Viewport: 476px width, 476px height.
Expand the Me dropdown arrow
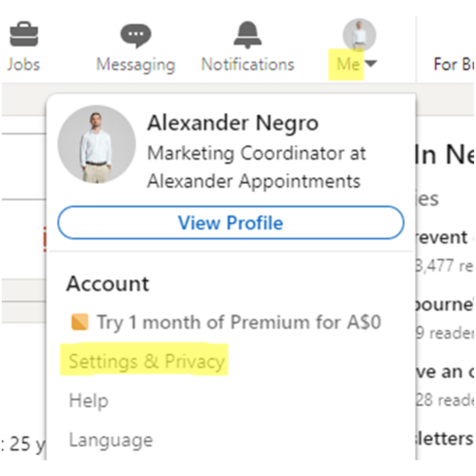coord(371,64)
